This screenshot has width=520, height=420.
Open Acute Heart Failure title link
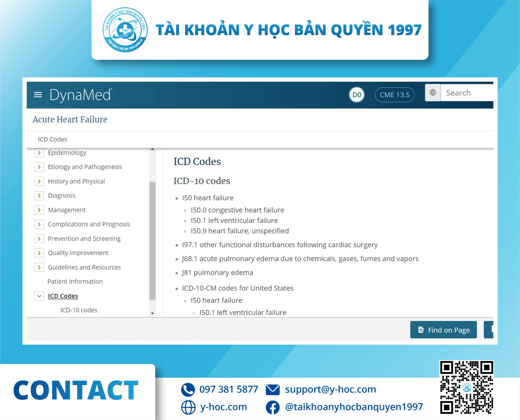pyautogui.click(x=70, y=119)
